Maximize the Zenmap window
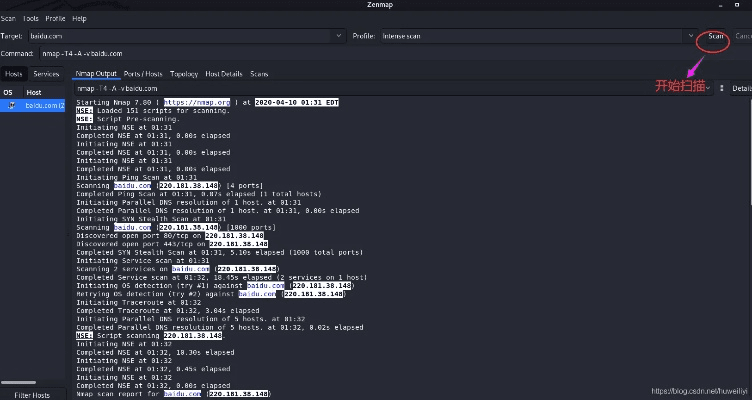 coord(738,5)
